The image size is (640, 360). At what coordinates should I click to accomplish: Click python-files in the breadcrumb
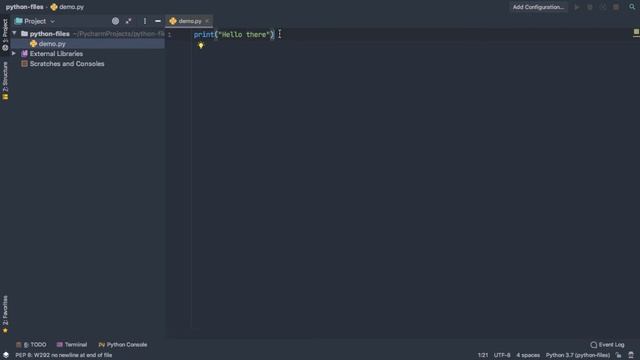[24, 7]
